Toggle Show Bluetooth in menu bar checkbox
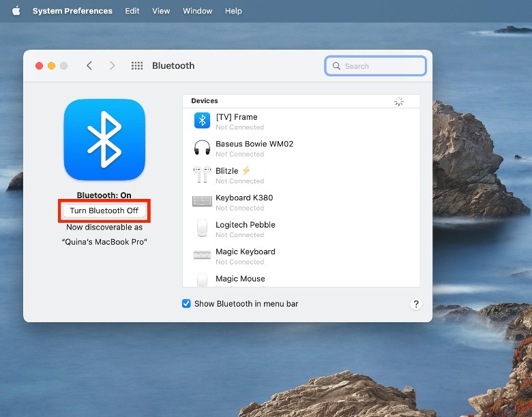Viewport: 532px width, 417px height. tap(186, 303)
